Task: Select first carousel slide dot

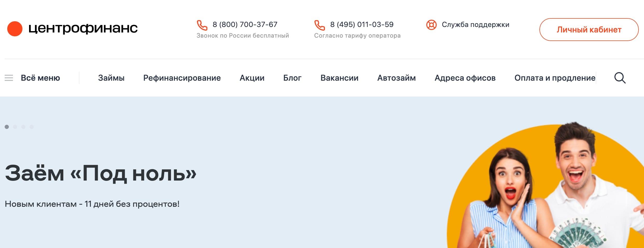Action: pos(7,127)
